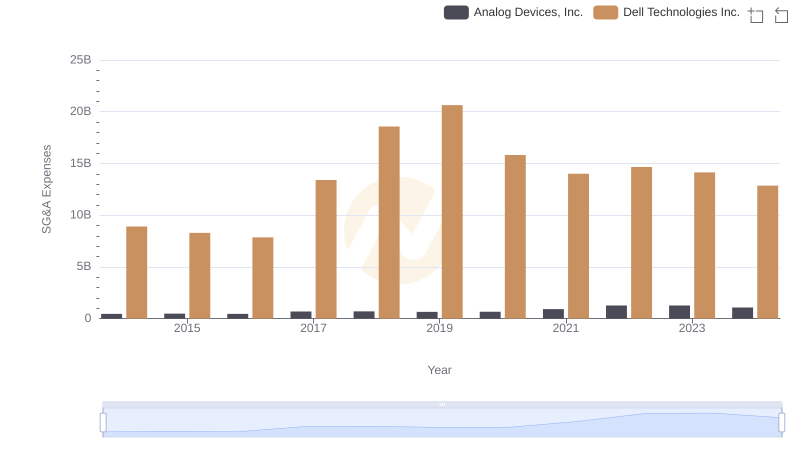Viewport: 800px width, 461px height.
Task: Toggle Dell Technologies Inc. legend series
Action: pos(666,12)
